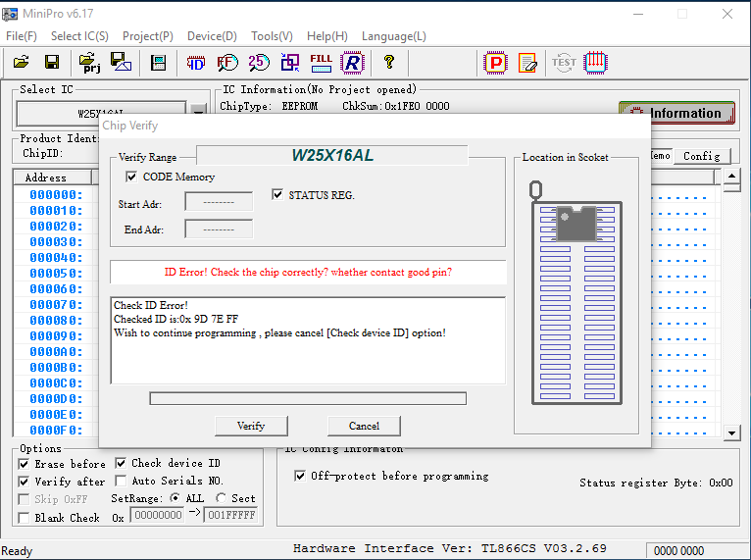Screen dimensions: 751x560
Task: Click the Address column header
Action: coord(52,178)
